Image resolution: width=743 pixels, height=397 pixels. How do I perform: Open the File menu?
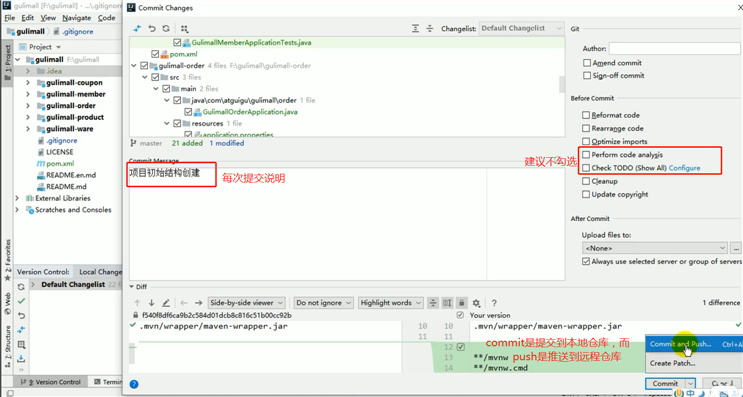[x=9, y=18]
